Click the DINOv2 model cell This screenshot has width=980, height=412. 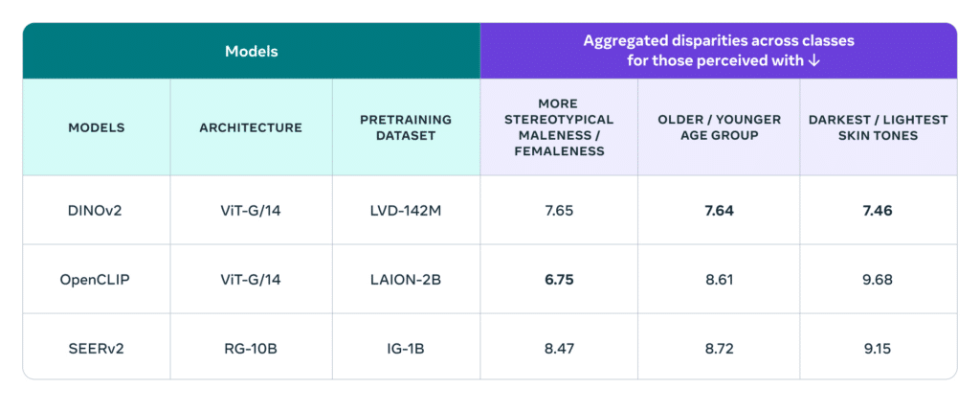click(97, 211)
